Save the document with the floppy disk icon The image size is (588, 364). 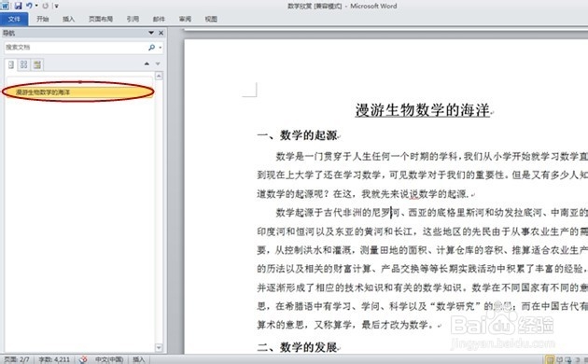click(x=18, y=6)
